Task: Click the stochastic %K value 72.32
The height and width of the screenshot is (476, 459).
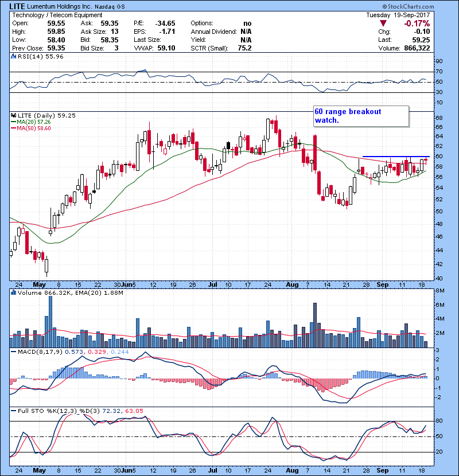Action: click(x=111, y=411)
